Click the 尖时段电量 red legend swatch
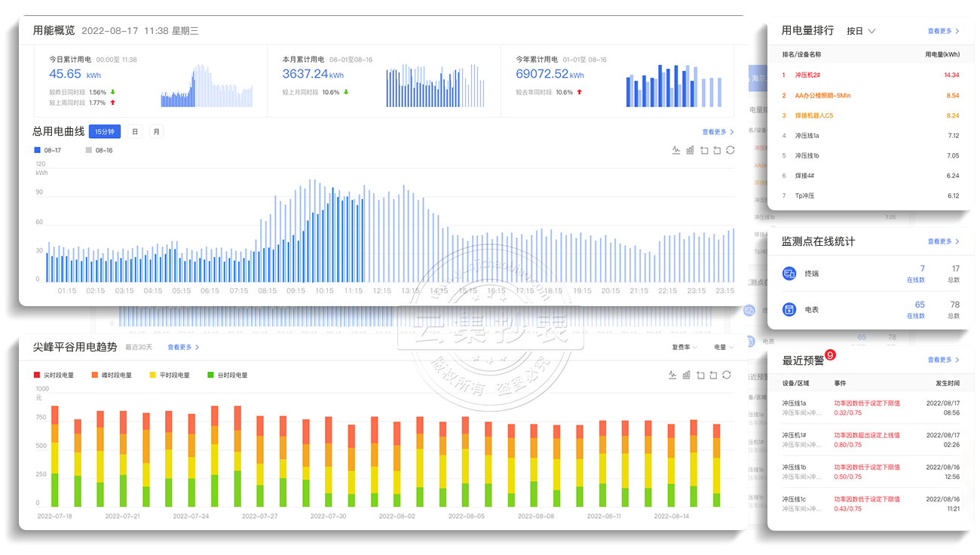 37,375
